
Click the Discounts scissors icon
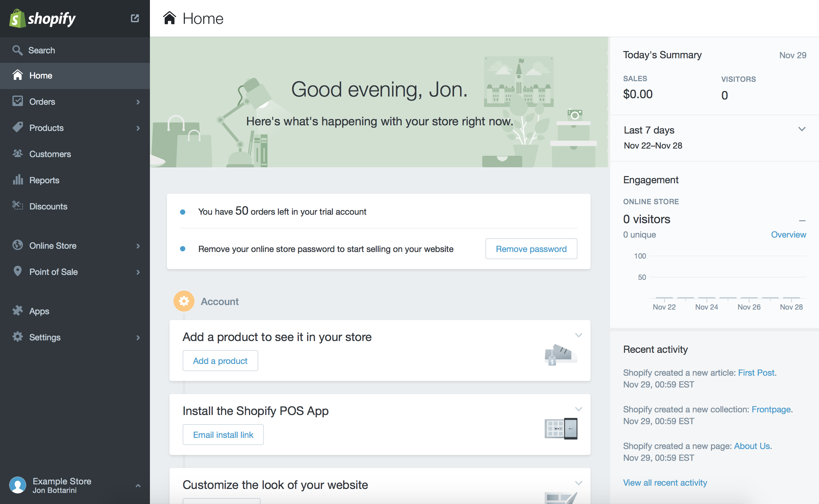click(18, 205)
